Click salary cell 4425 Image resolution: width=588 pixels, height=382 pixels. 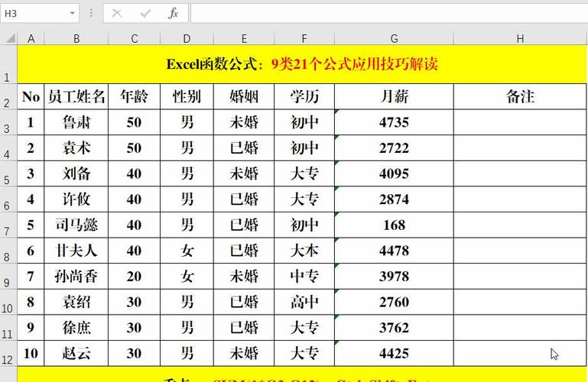pos(394,354)
